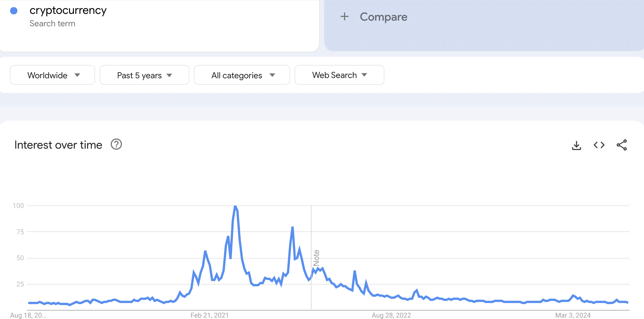
Task: Open the All categories dropdown
Action: (242, 75)
